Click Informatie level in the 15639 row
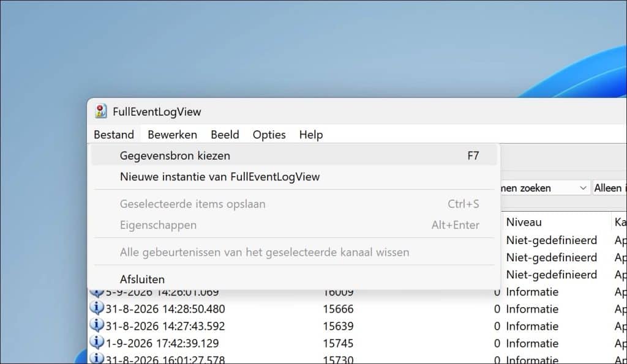The image size is (627, 364). pos(532,326)
